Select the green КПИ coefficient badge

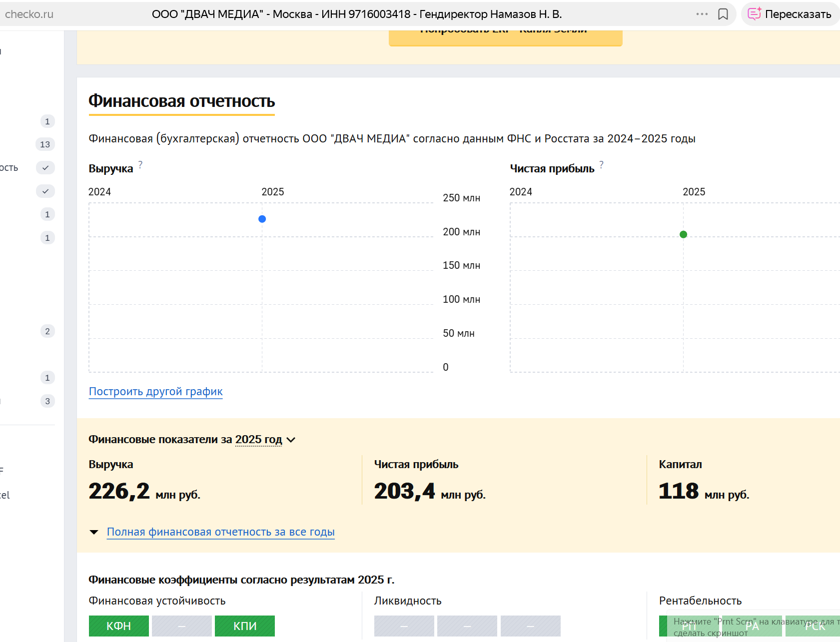(x=245, y=626)
